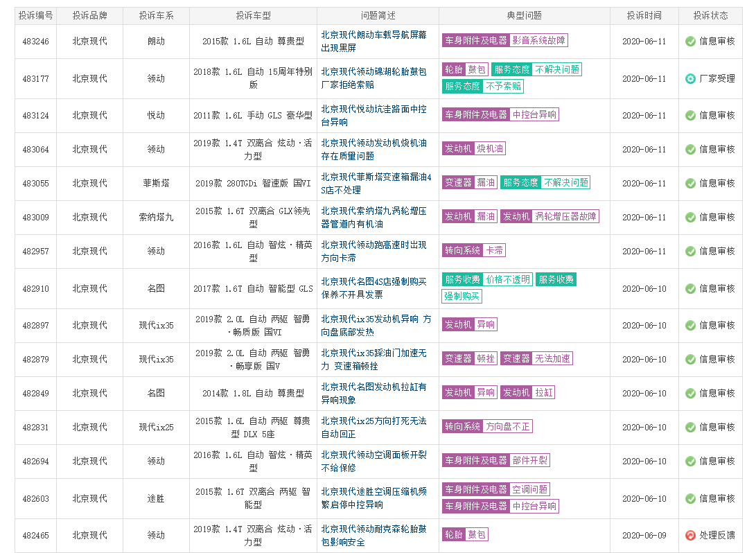This screenshot has height=553, width=756.
Task: Select car series cell 途胜
Action: click(156, 498)
